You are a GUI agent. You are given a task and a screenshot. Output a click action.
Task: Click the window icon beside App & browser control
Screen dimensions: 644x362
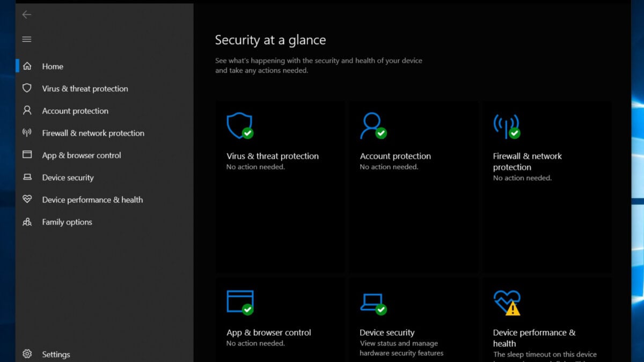tap(27, 154)
